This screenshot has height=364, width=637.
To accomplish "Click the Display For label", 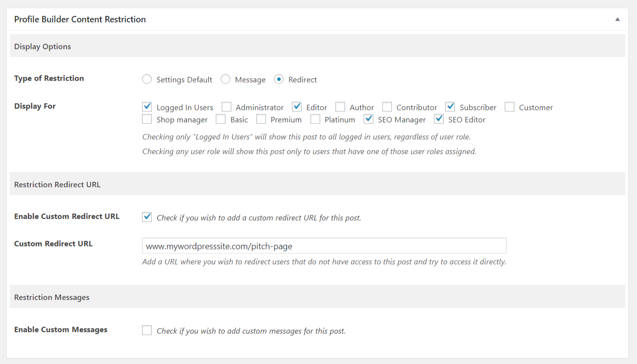I will (35, 106).
